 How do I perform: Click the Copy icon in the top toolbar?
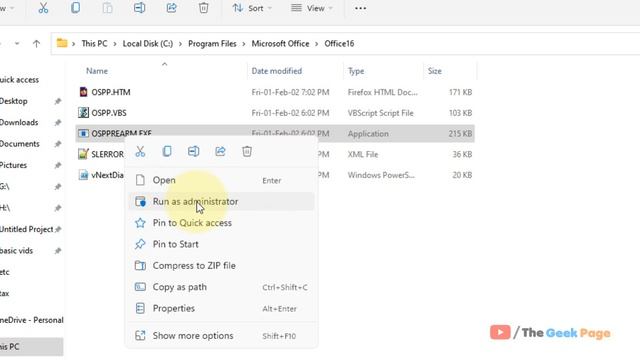[75, 8]
